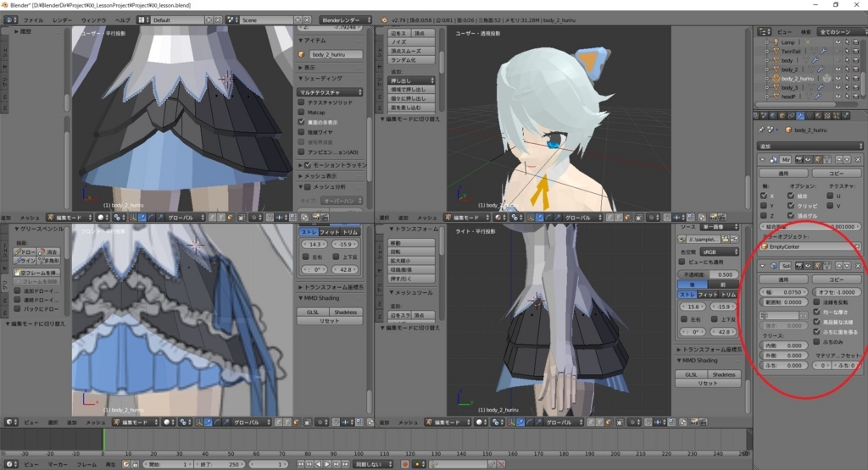Move the Mirror modifier down

(x=847, y=159)
